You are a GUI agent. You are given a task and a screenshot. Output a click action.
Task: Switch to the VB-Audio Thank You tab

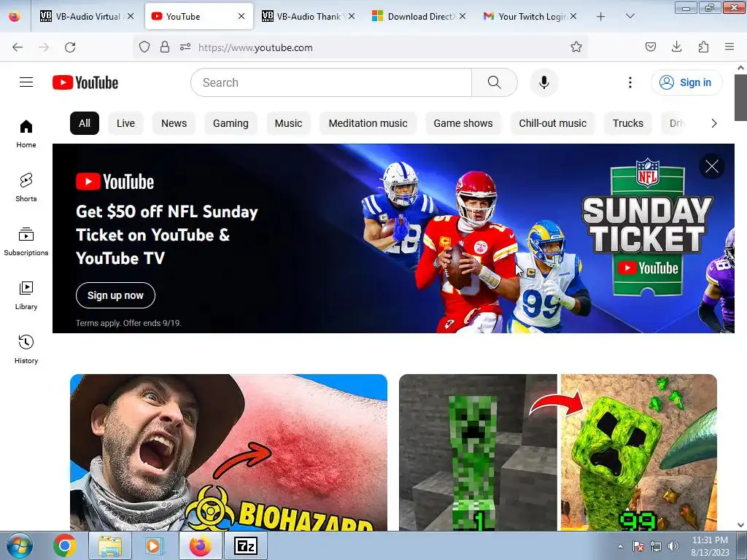tap(308, 17)
